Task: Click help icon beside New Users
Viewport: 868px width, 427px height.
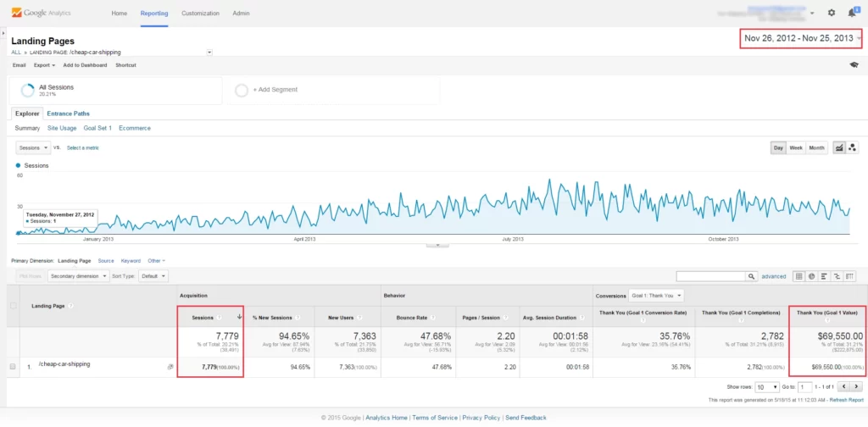Action: coord(359,318)
